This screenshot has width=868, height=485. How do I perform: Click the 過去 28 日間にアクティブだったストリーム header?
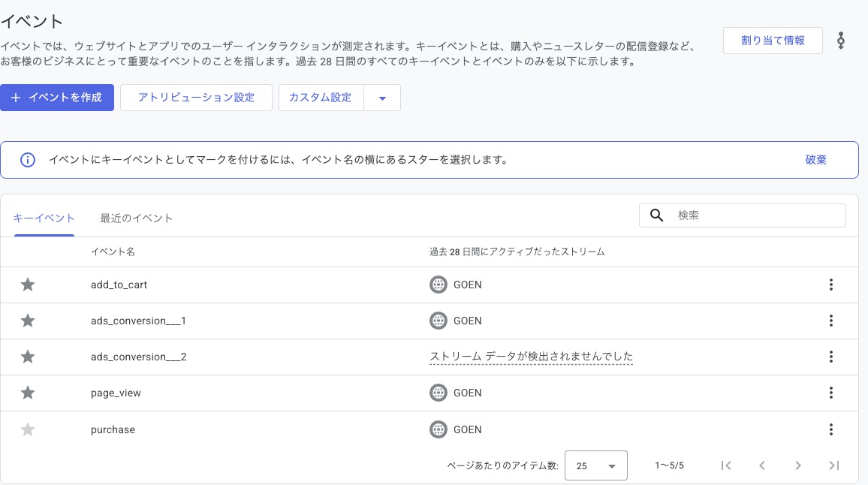[517, 252]
